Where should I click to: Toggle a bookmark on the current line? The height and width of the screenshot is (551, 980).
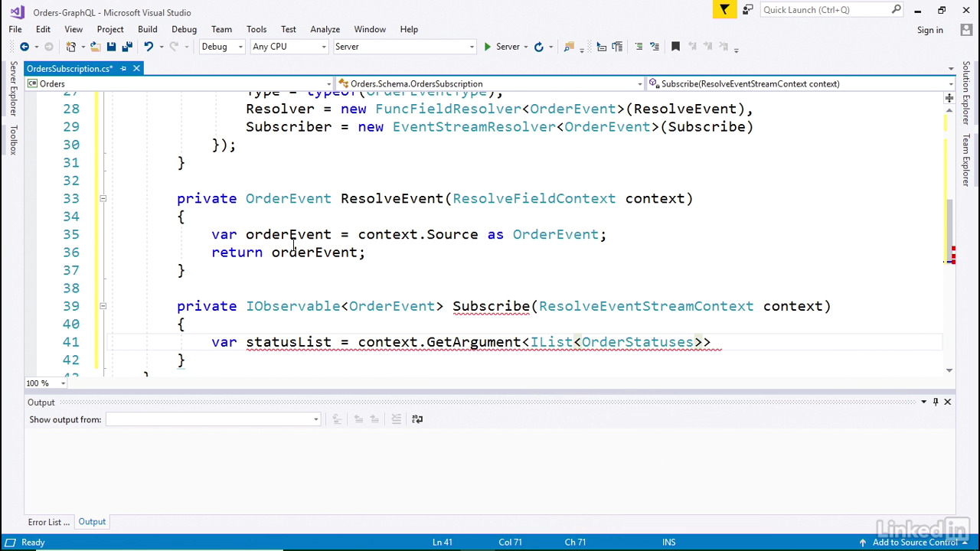coord(675,47)
